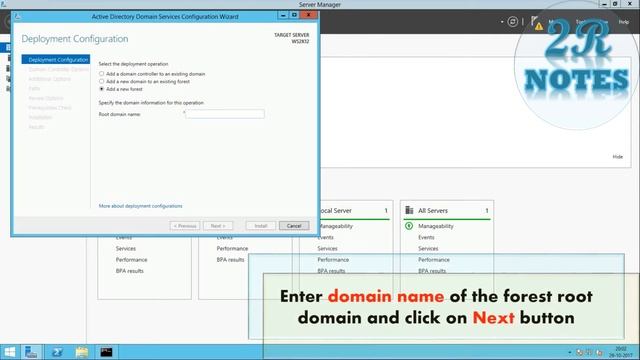
Task: Restore the Server Manager window size
Action: point(615,4)
